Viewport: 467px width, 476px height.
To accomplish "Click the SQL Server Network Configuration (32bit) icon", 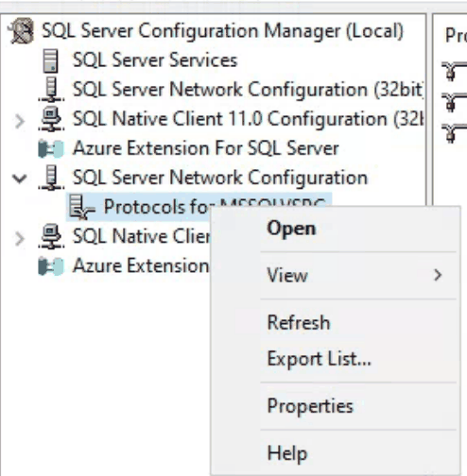I will (x=51, y=90).
